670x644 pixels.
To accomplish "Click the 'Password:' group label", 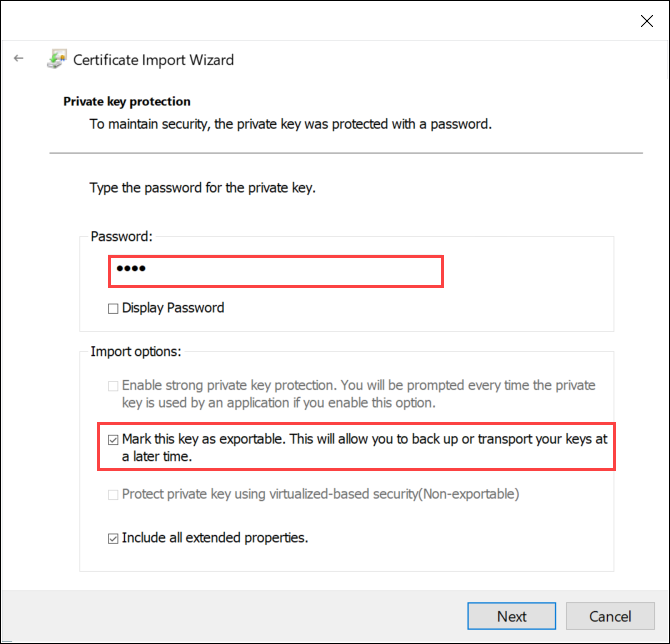I will click(122, 237).
